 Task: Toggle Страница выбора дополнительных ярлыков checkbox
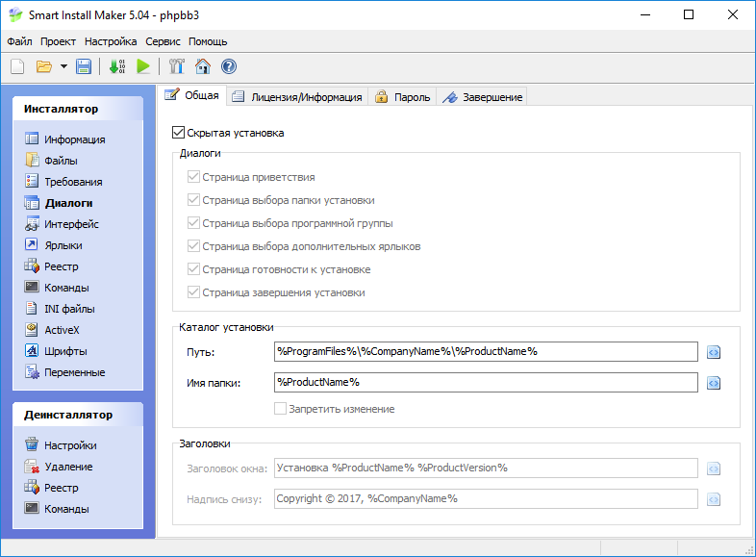pyautogui.click(x=193, y=246)
